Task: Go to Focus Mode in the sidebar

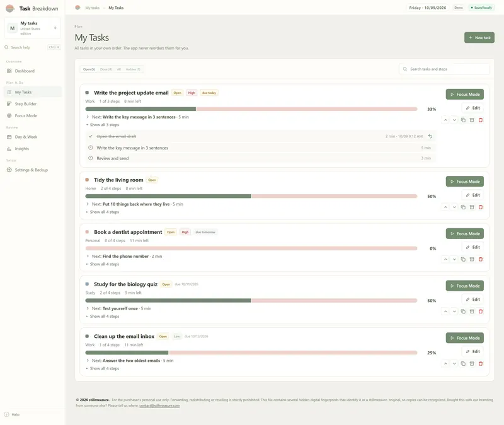Action: click(x=33, y=115)
